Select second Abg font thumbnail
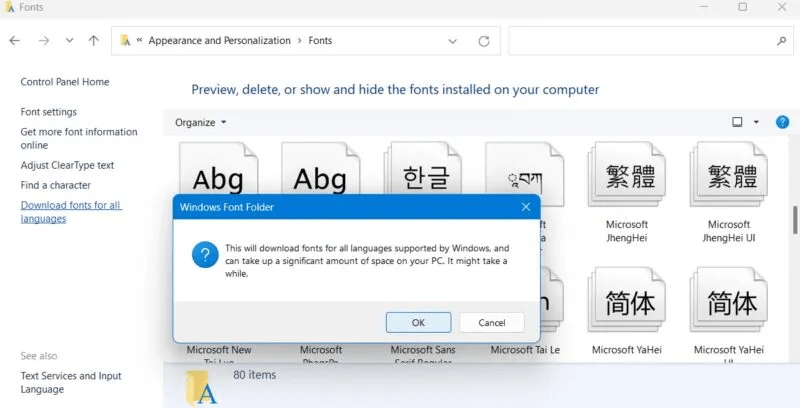Viewport: 800px width, 408px height. (x=320, y=168)
